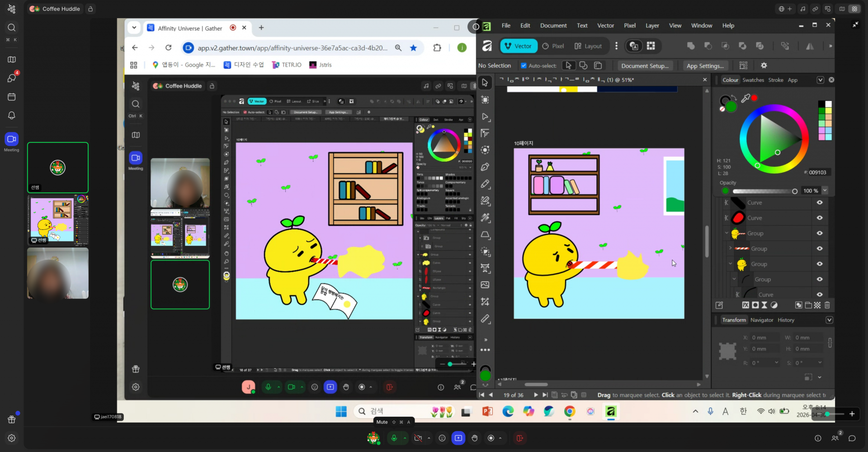Collapse the Group with character holding stick
Image resolution: width=868 pixels, height=452 pixels.
point(726,233)
